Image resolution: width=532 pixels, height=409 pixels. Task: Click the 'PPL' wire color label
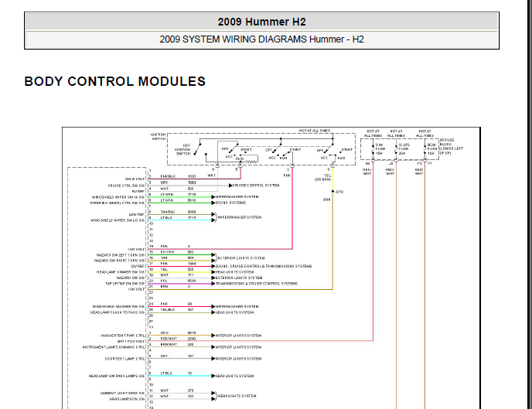point(164,281)
